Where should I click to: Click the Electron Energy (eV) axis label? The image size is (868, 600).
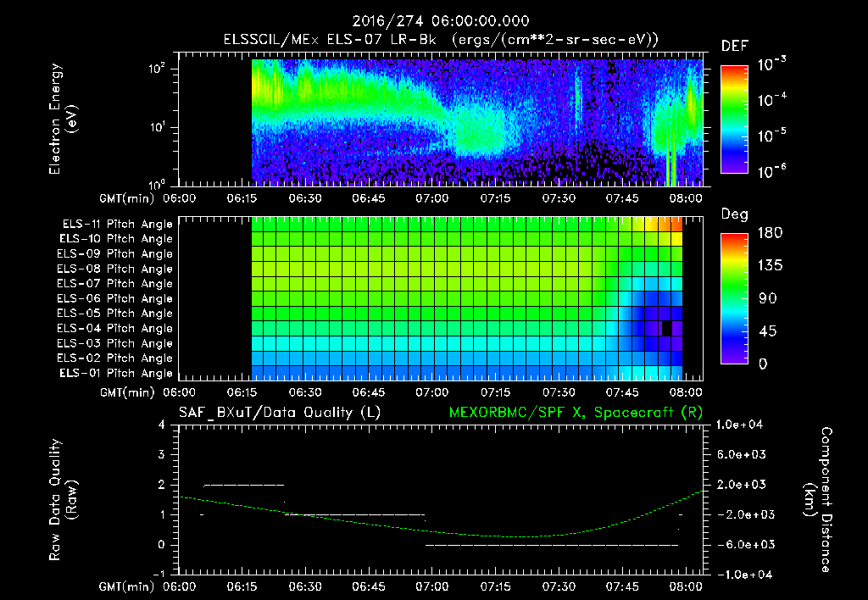pos(63,119)
